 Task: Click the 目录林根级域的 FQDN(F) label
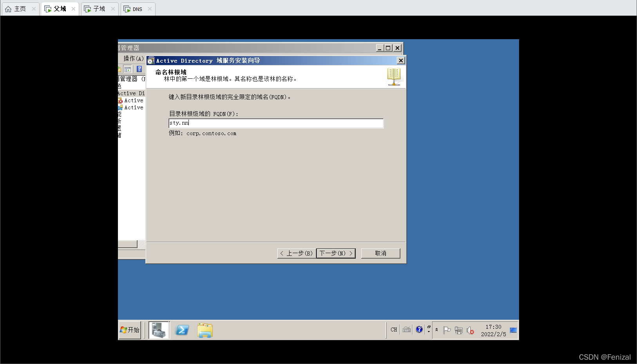pyautogui.click(x=204, y=114)
